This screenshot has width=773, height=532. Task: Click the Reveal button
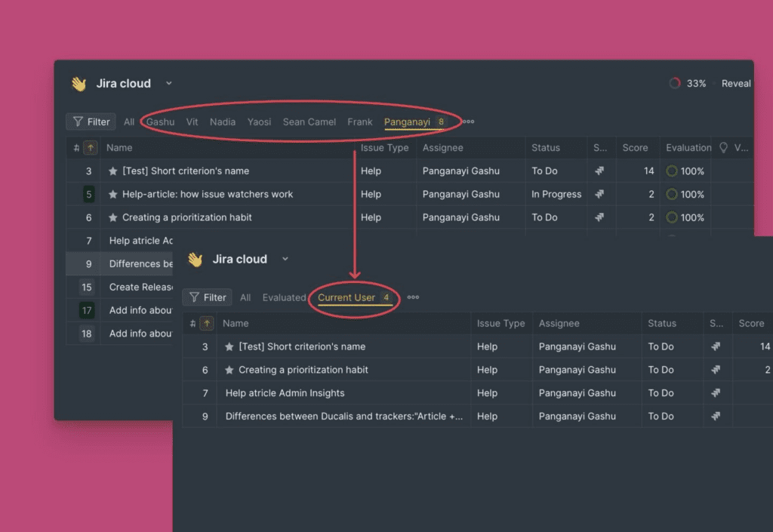coord(736,83)
